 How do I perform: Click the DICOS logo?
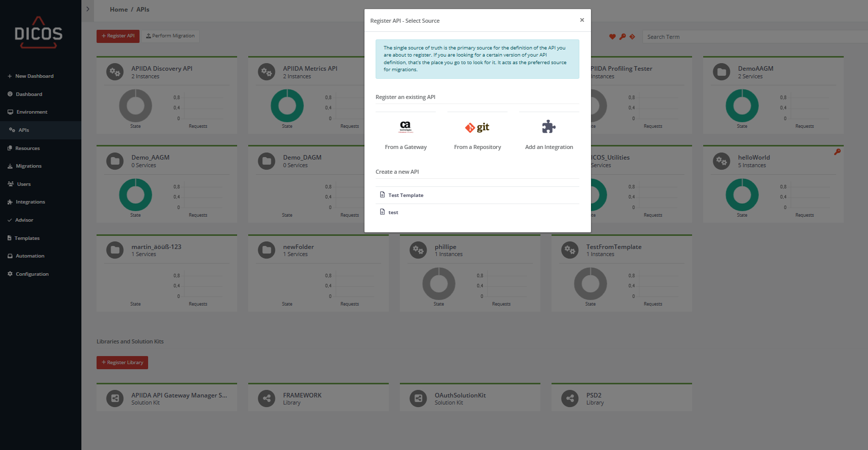click(38, 33)
